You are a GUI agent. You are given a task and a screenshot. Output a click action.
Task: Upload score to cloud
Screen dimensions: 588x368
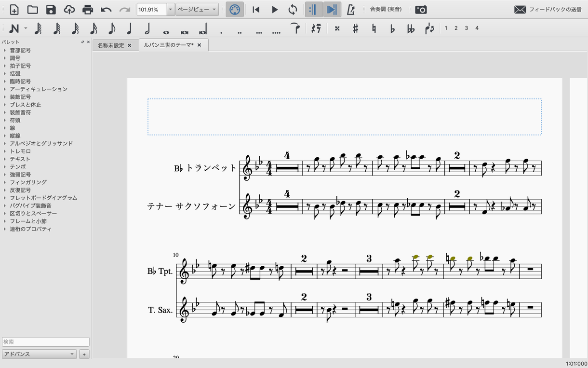(69, 10)
